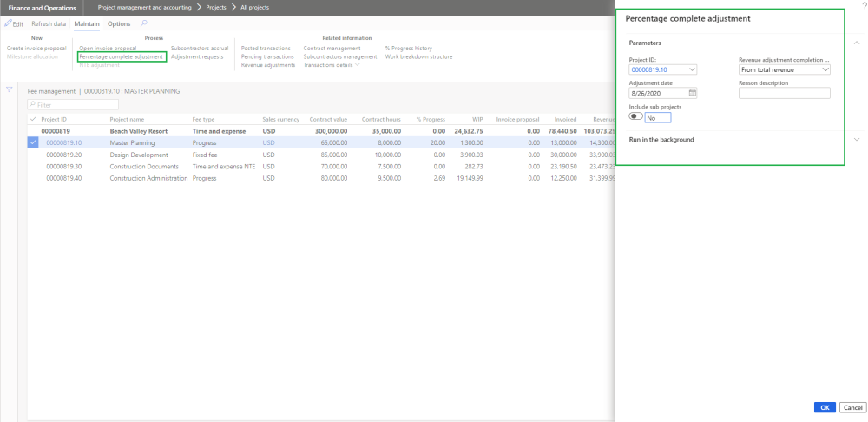Click the Reason description input field
The height and width of the screenshot is (422, 868).
click(784, 93)
